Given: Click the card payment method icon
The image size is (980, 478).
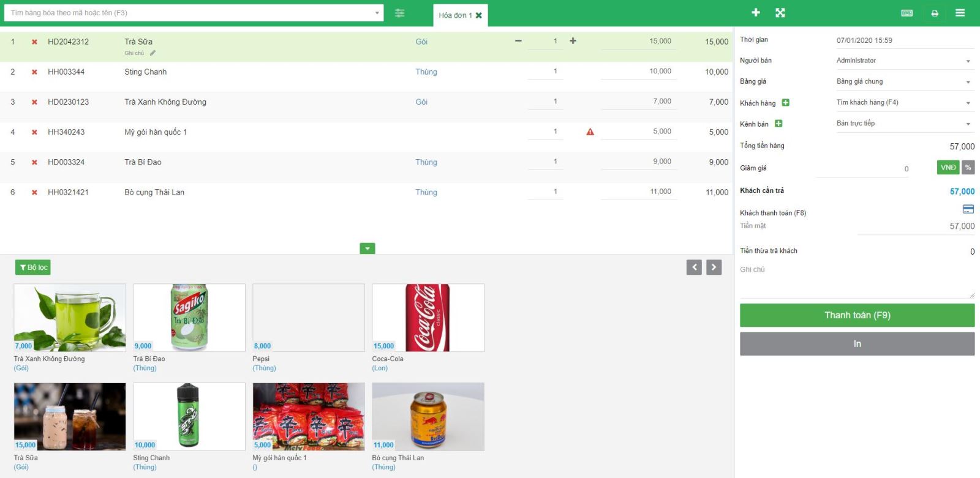Looking at the screenshot, I should (x=968, y=209).
